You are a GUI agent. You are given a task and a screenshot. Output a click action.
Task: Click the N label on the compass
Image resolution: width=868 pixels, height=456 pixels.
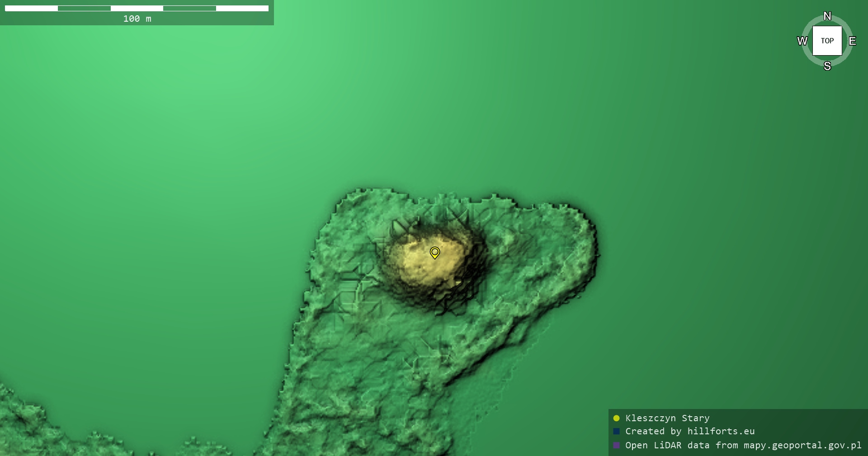coord(827,16)
